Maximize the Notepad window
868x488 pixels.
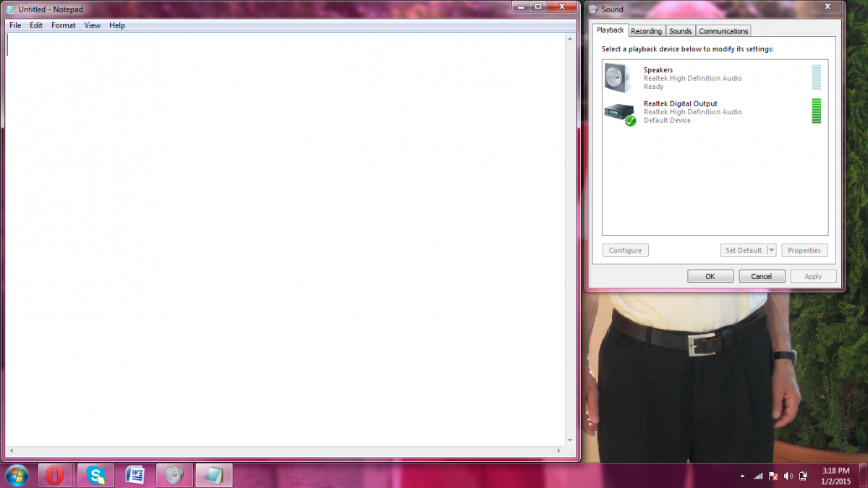click(539, 7)
